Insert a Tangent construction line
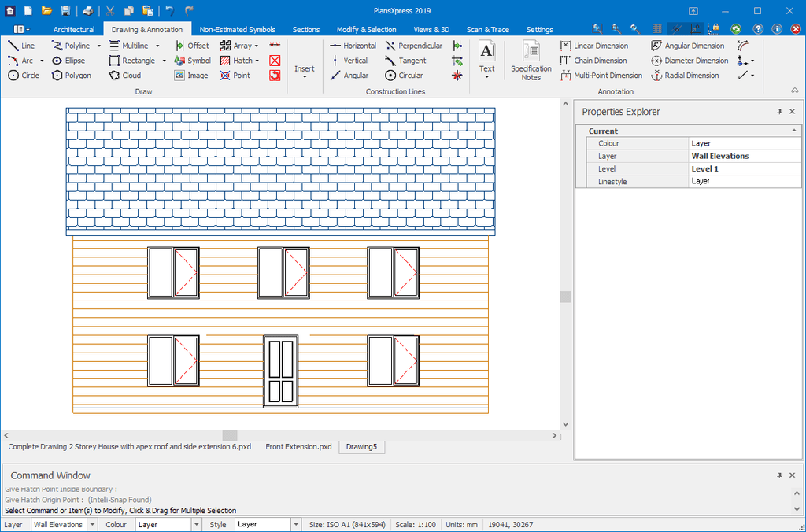The width and height of the screenshot is (806, 532). pyautogui.click(x=405, y=61)
